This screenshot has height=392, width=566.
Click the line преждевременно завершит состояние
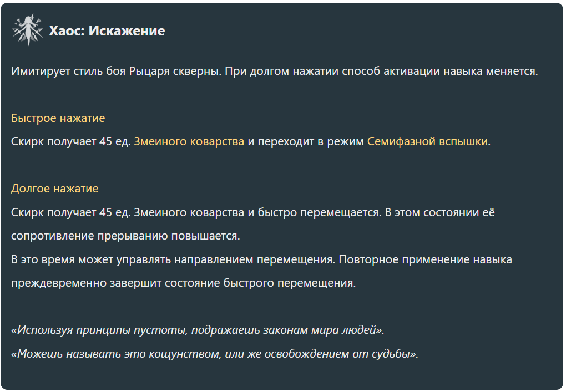click(183, 283)
